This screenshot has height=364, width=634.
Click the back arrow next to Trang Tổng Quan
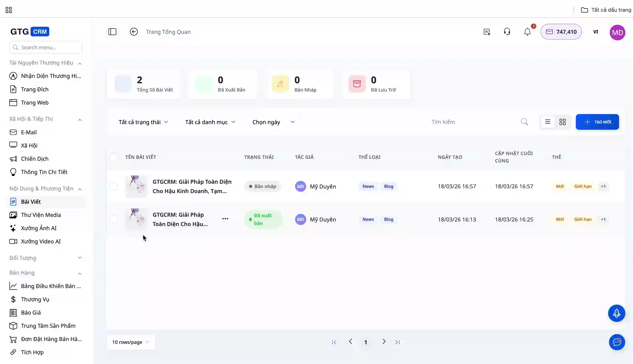pos(134,32)
